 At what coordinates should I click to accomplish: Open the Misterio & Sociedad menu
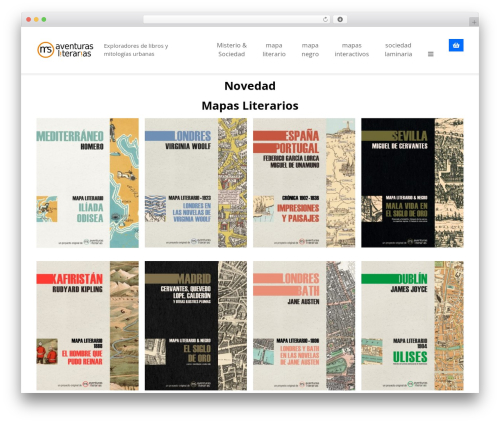click(232, 50)
